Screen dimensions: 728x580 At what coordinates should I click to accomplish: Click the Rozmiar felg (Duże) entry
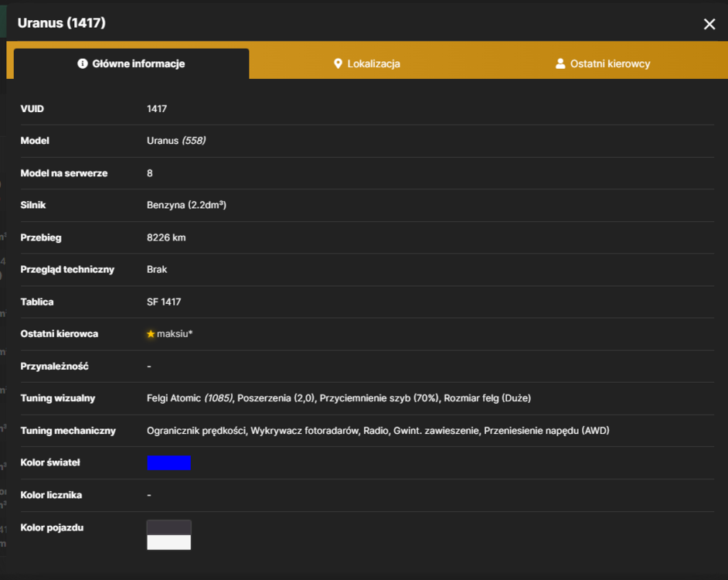[488, 398]
